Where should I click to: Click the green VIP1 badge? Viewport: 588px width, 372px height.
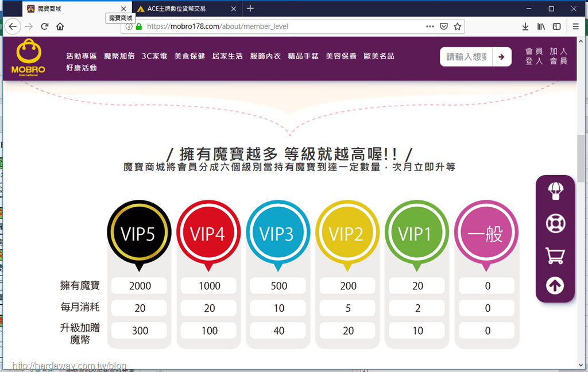click(417, 233)
